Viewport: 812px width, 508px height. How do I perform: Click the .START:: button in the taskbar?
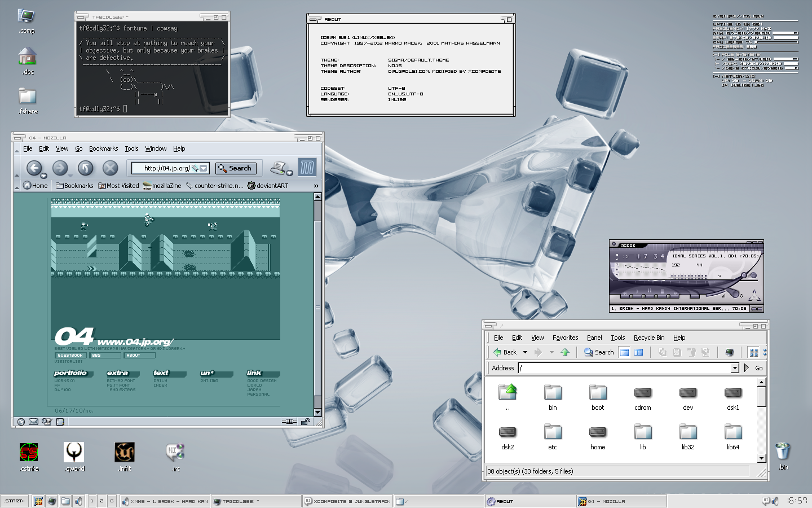pos(15,501)
